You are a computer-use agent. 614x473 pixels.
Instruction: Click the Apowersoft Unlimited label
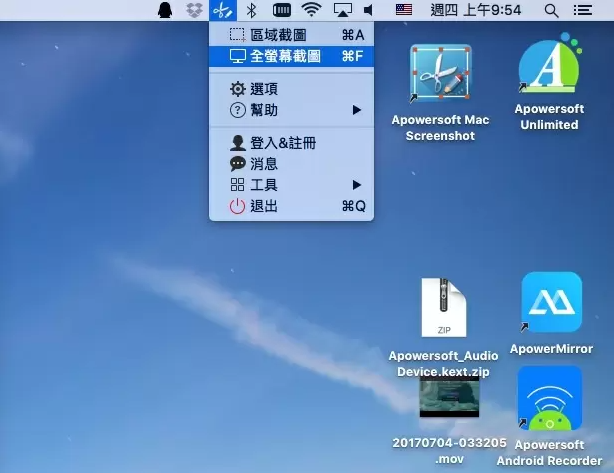[549, 117]
